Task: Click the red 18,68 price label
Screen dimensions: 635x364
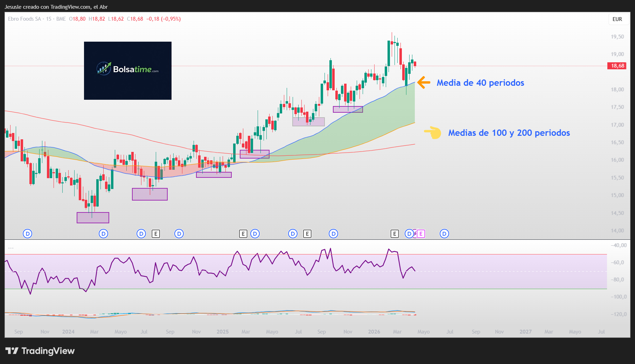Action: [616, 65]
